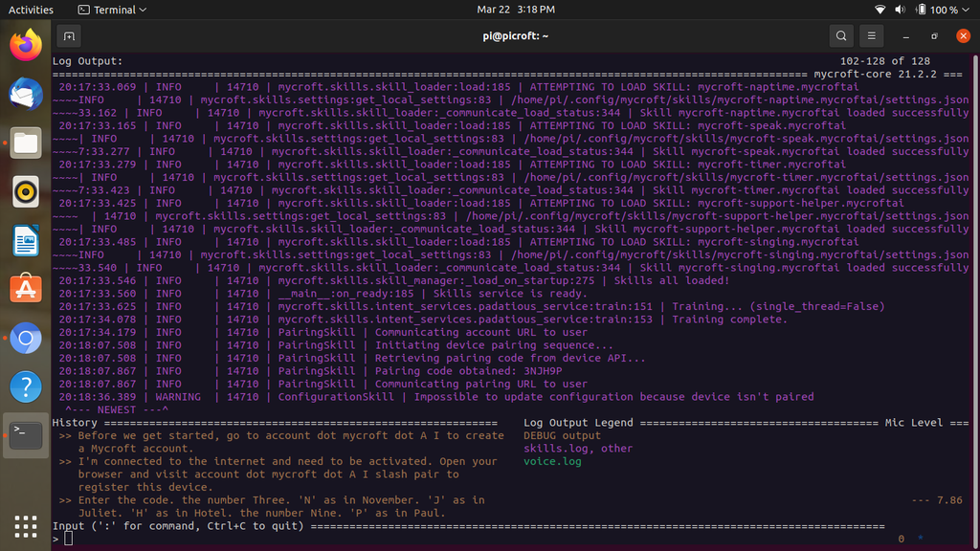Click the 'Skills all loaded!' log line
980x551 pixels.
(393, 280)
